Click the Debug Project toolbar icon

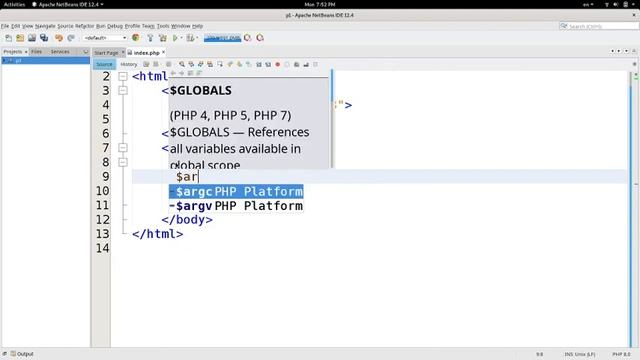190,38
